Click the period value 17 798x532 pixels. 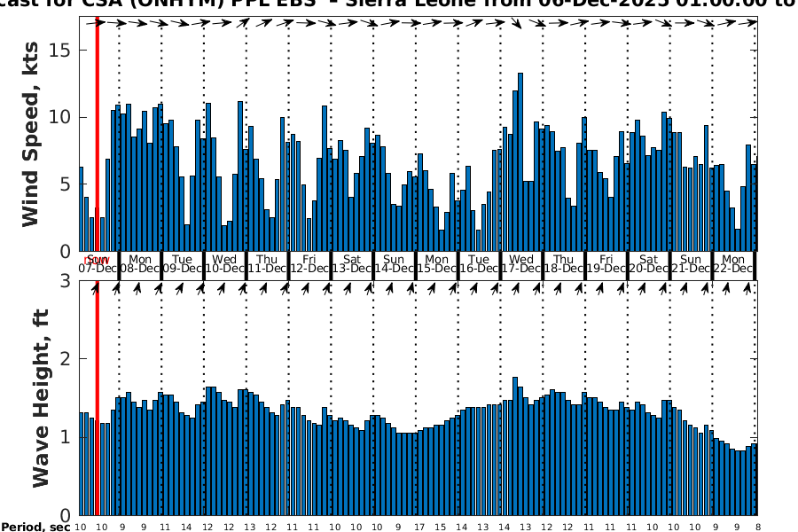point(419,527)
